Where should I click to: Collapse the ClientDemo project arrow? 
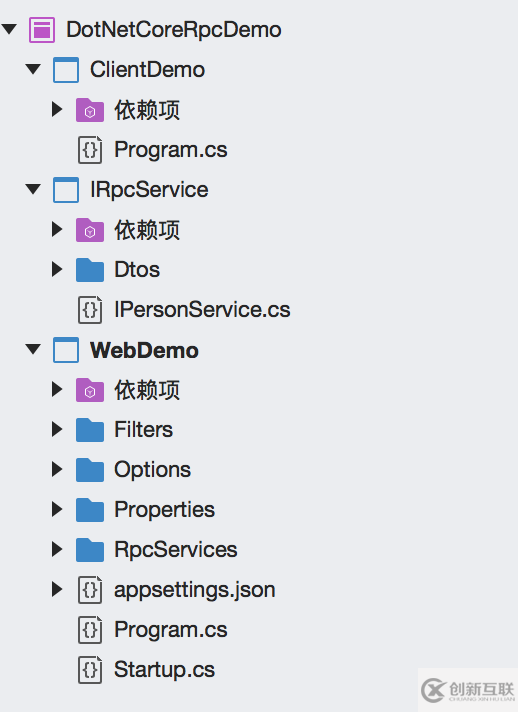33,69
